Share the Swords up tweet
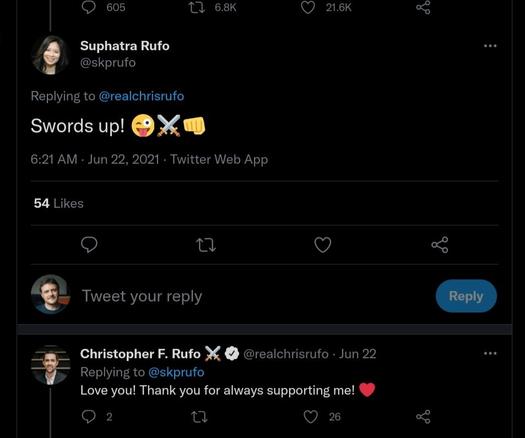Screen dimensions: 525x438 [x=440, y=245]
